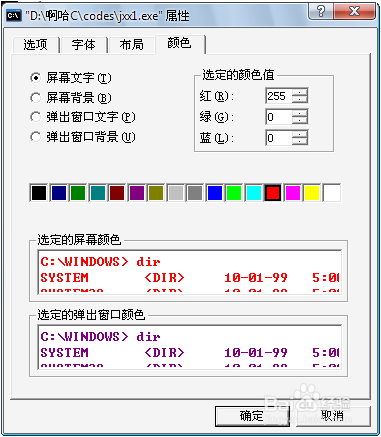381x437 pixels.
Task: Switch to the 字体 tab
Action: point(83,44)
